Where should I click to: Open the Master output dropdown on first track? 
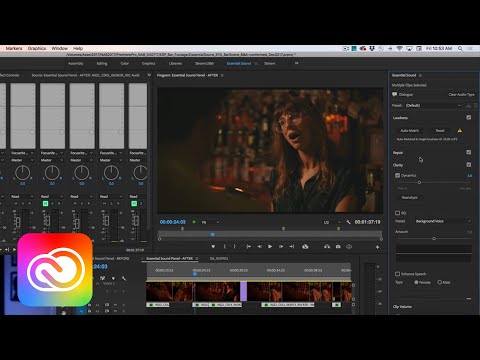tap(22, 160)
